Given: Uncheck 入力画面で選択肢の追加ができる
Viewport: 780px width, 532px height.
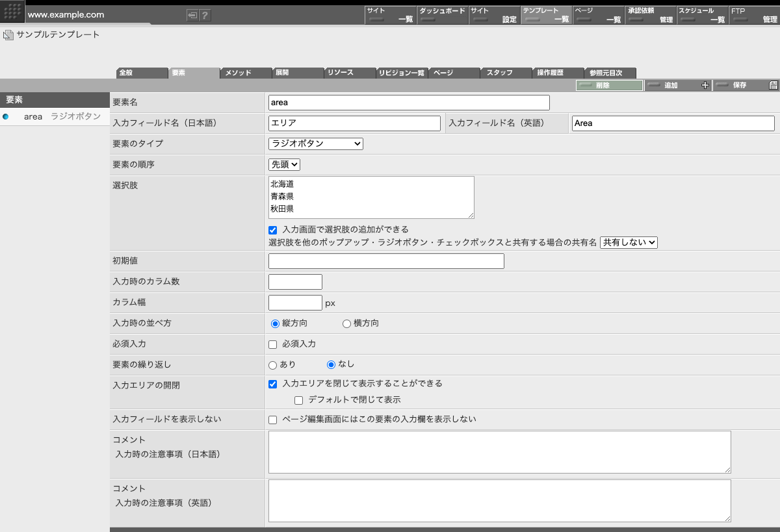Looking at the screenshot, I should click(272, 229).
